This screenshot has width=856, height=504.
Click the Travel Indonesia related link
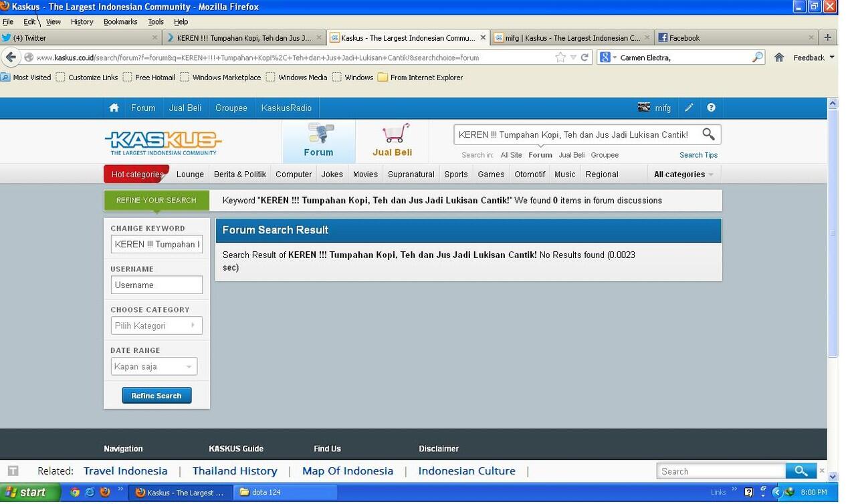click(x=126, y=471)
